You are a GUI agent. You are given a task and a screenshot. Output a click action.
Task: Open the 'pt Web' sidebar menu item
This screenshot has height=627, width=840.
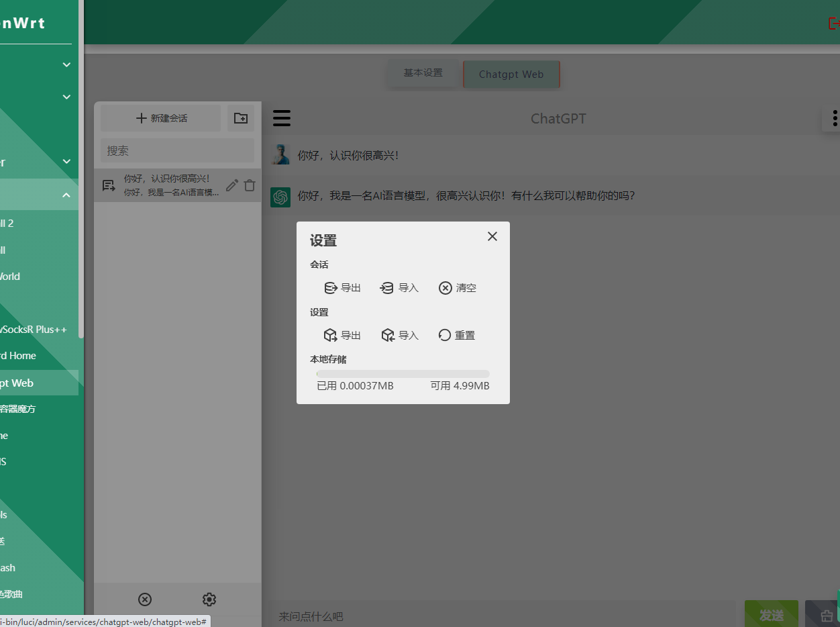[x=39, y=383]
